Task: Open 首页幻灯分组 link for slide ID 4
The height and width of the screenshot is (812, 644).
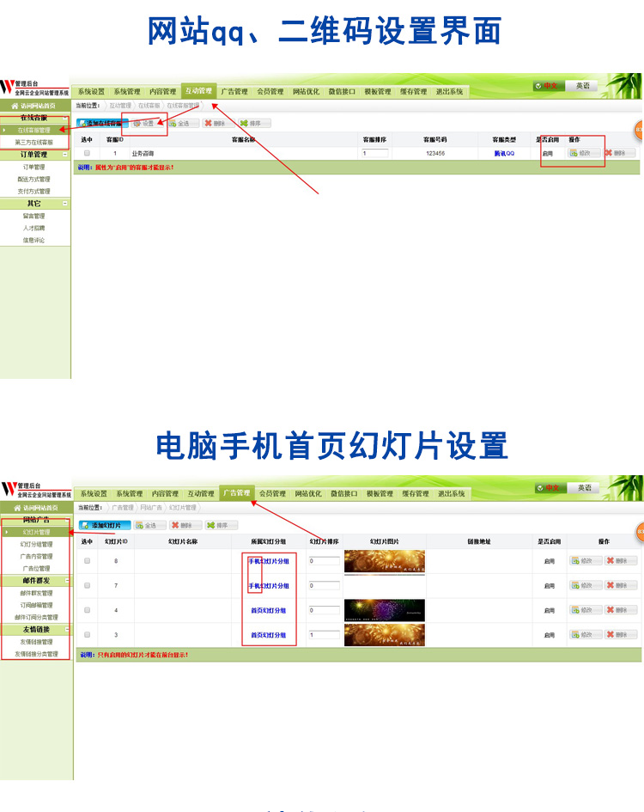Action: (x=269, y=611)
